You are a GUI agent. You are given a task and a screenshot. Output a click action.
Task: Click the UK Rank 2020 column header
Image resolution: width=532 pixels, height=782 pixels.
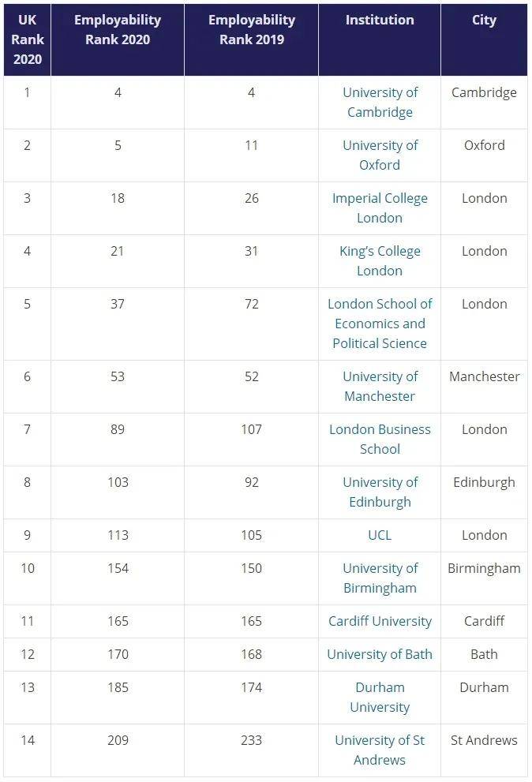28,39
